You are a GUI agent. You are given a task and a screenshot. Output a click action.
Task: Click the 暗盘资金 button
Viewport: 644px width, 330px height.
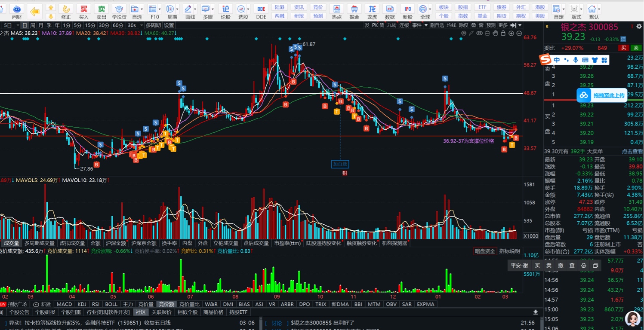pos(485,251)
